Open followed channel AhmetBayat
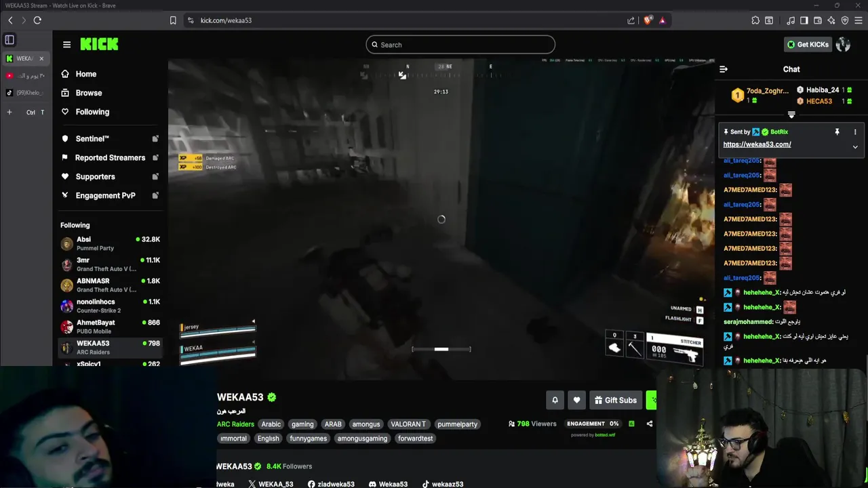Screen dimensions: 868x488 point(110,327)
